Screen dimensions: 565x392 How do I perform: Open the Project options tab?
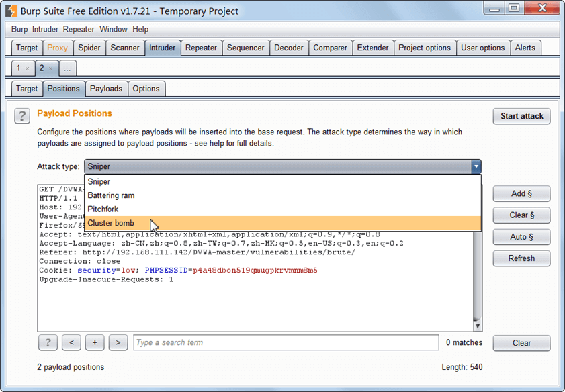(x=425, y=48)
